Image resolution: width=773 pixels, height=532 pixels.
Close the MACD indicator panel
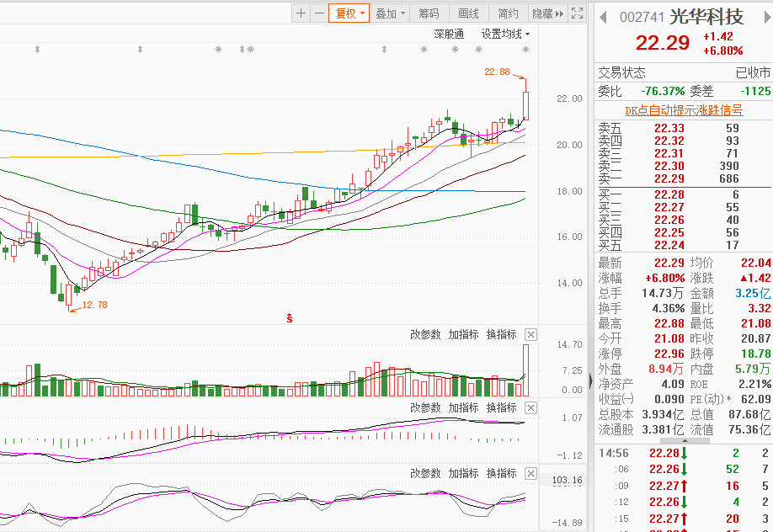(x=530, y=407)
